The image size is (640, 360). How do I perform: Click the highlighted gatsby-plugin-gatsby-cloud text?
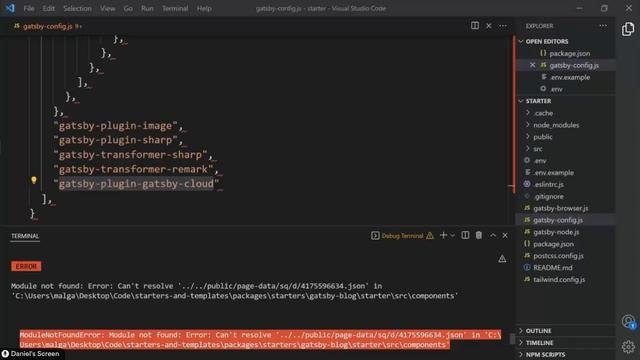(x=136, y=184)
